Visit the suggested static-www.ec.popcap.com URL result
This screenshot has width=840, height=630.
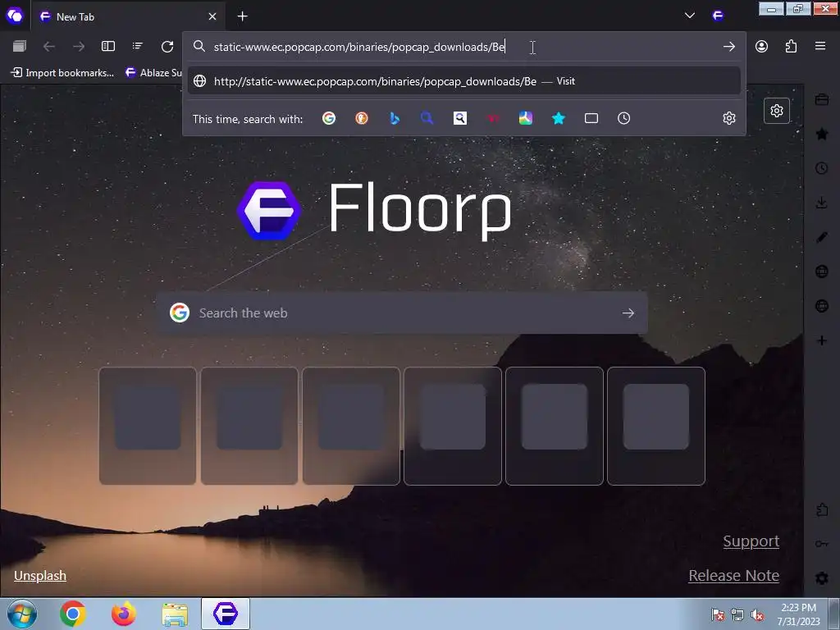point(464,81)
